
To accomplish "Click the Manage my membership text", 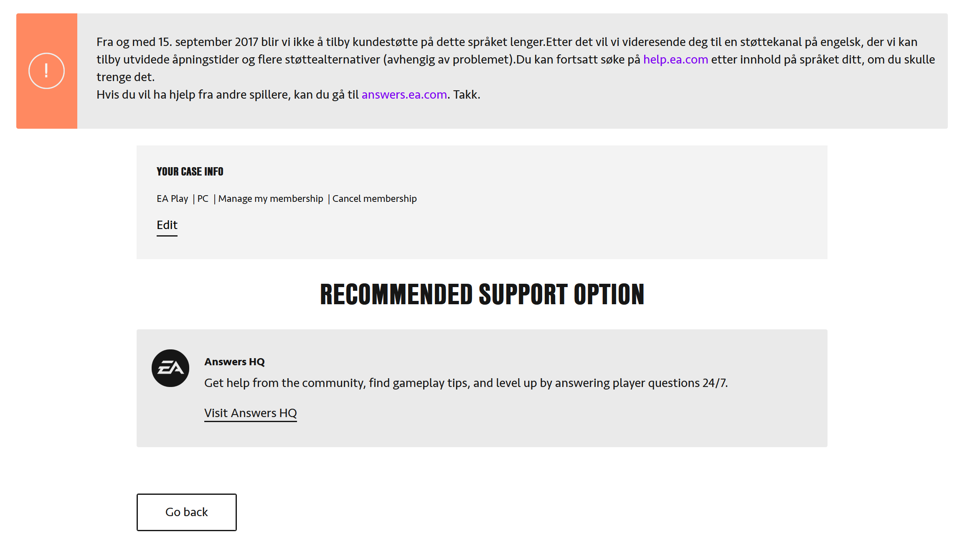I will click(271, 199).
